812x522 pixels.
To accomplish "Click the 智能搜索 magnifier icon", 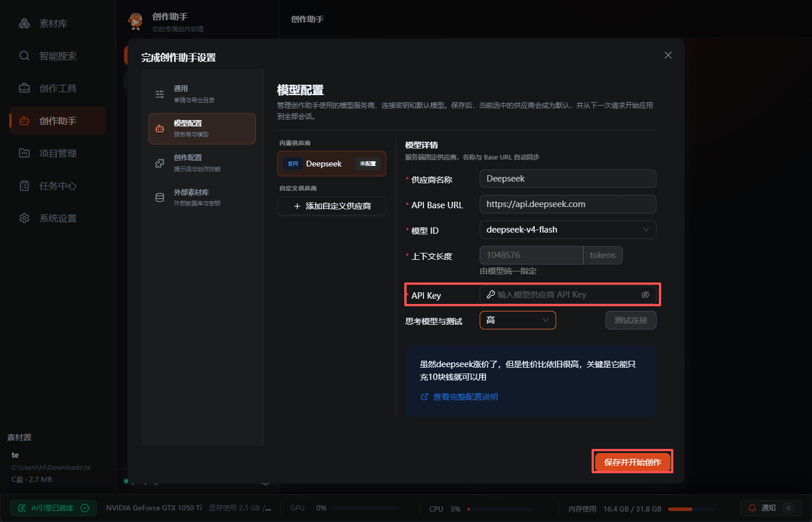I will click(24, 56).
